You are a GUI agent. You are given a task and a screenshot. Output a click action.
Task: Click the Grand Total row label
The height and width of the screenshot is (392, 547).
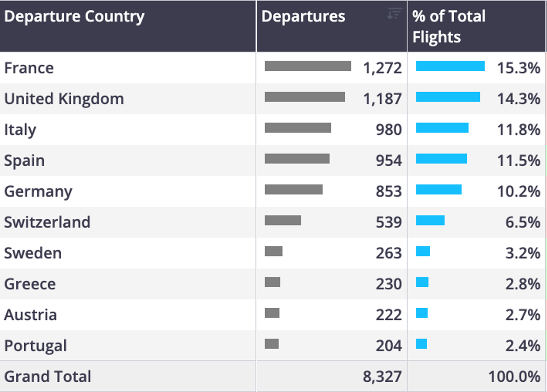click(x=48, y=377)
